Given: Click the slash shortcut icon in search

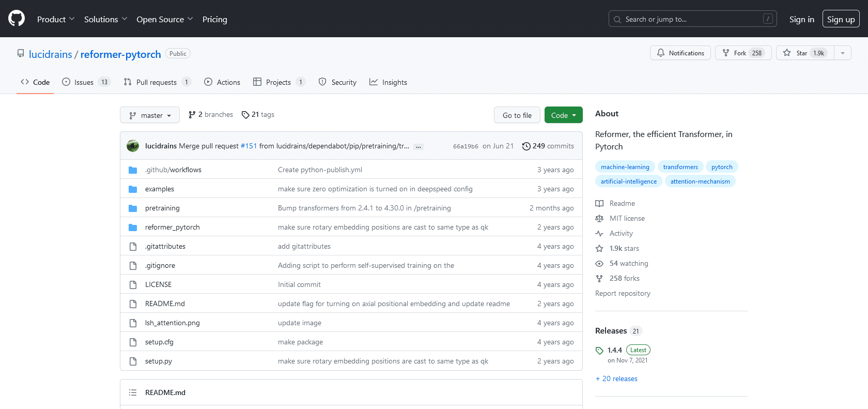Looking at the screenshot, I should point(768,19).
